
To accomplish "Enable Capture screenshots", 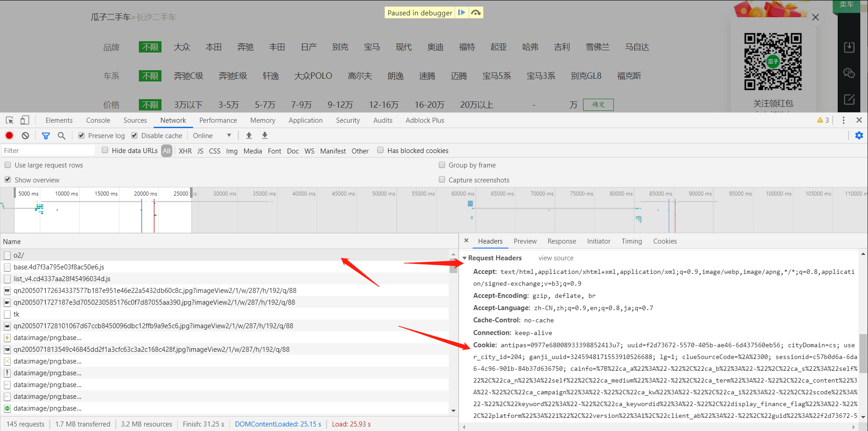I will [442, 180].
